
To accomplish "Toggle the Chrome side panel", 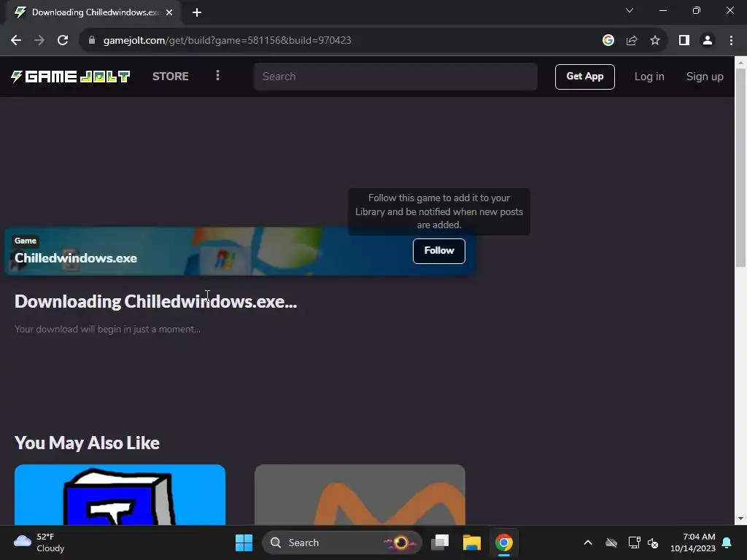I will (x=684, y=41).
